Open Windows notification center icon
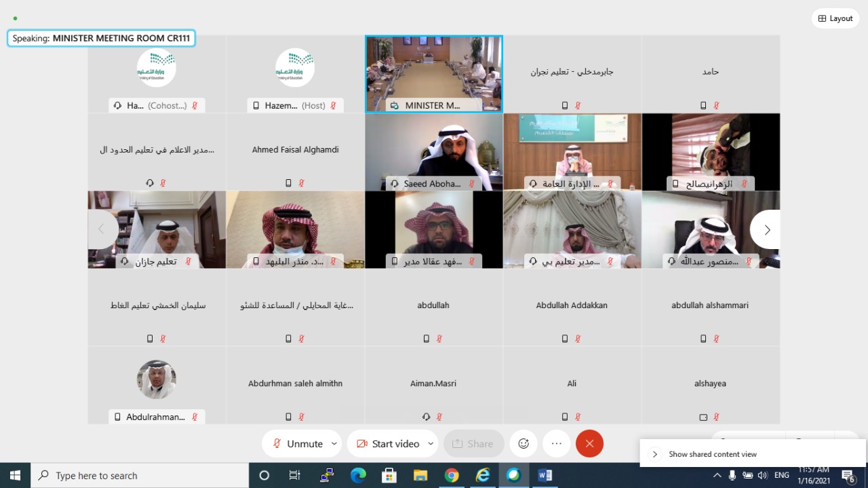Image resolution: width=868 pixels, height=488 pixels. pyautogui.click(x=848, y=476)
